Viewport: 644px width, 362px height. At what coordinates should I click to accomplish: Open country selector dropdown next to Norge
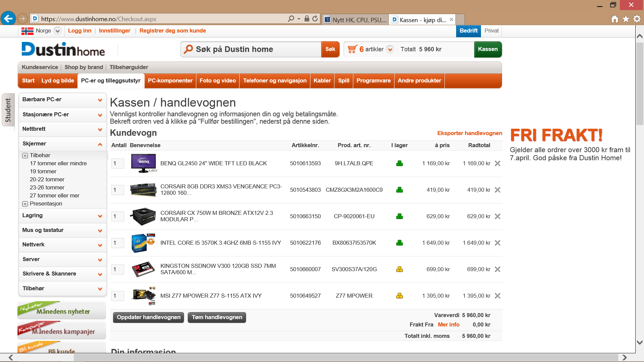click(58, 31)
